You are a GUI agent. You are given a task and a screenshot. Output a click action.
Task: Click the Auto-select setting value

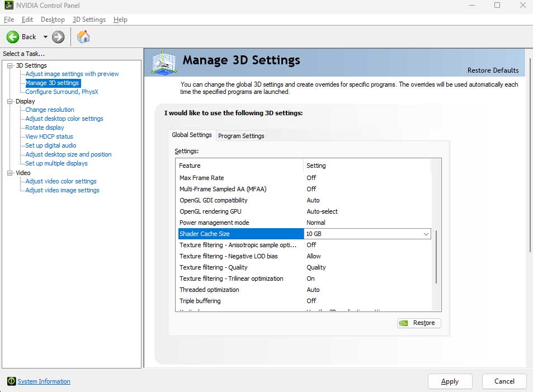point(322,211)
